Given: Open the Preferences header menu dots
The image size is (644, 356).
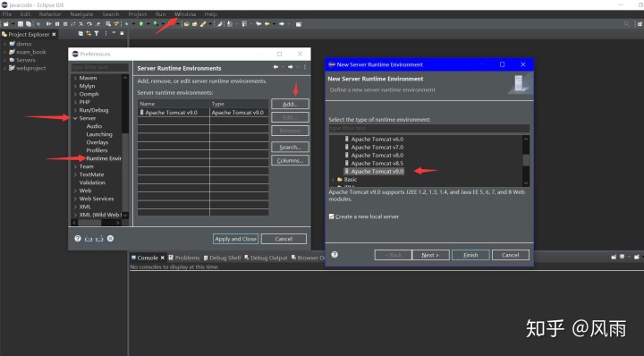Looking at the screenshot, I should click(305, 67).
